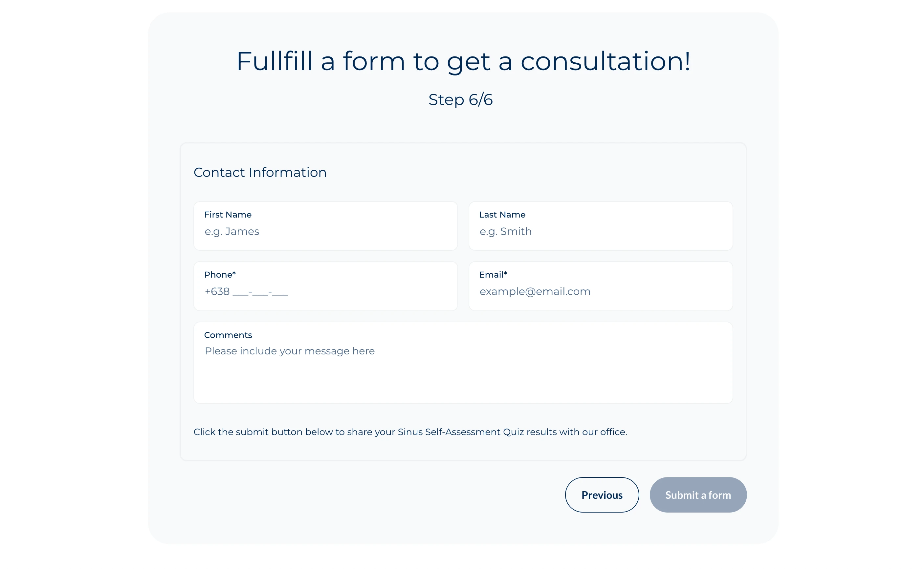The image size is (924, 569).
Task: Click the "First Name" field label
Action: coord(228,215)
